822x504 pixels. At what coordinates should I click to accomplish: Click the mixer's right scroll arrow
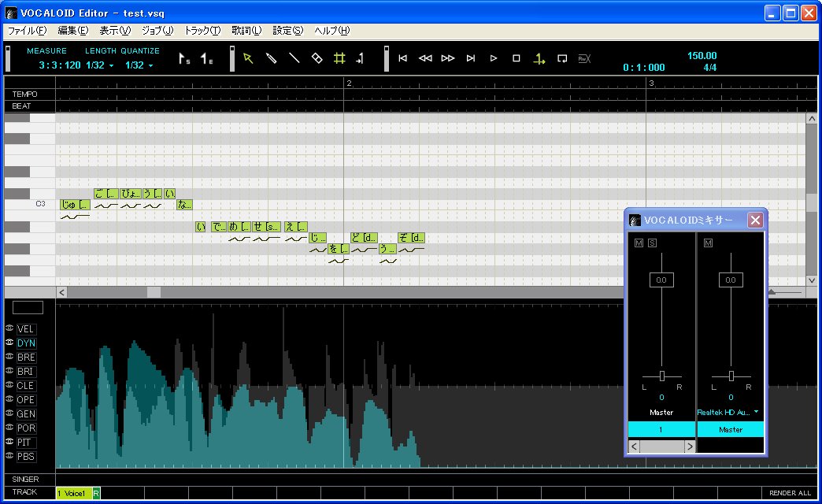pyautogui.click(x=690, y=447)
